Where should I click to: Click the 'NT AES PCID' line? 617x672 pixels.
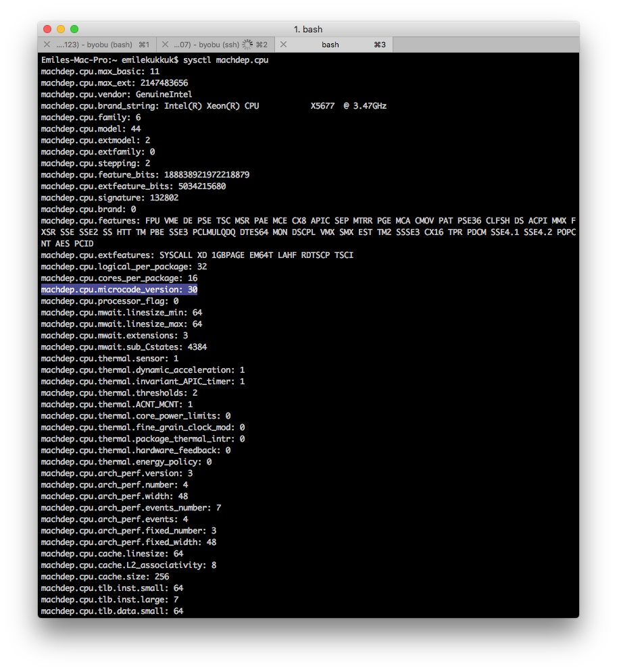point(68,244)
